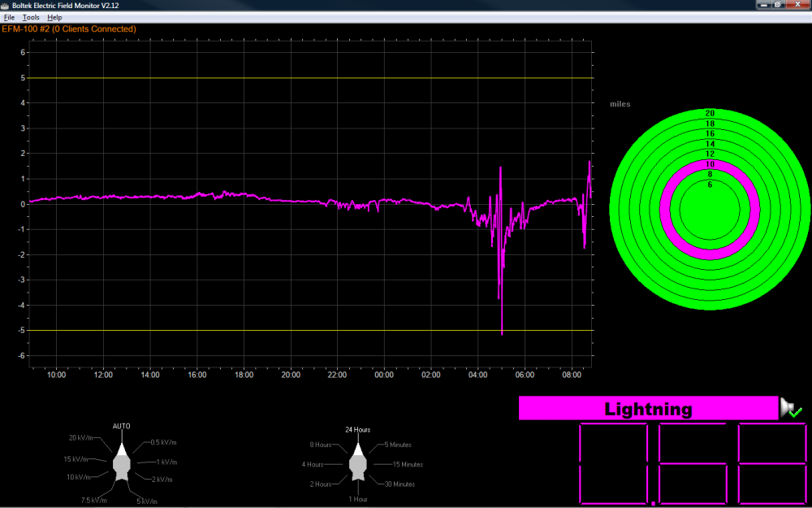Click the large digital field reading display

pos(692,463)
